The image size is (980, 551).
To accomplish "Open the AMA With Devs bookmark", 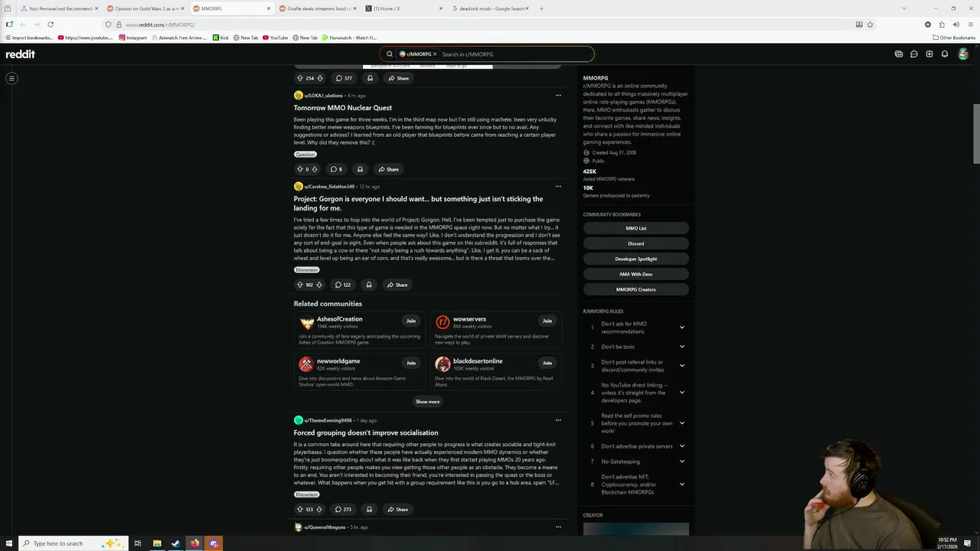I will (x=636, y=274).
